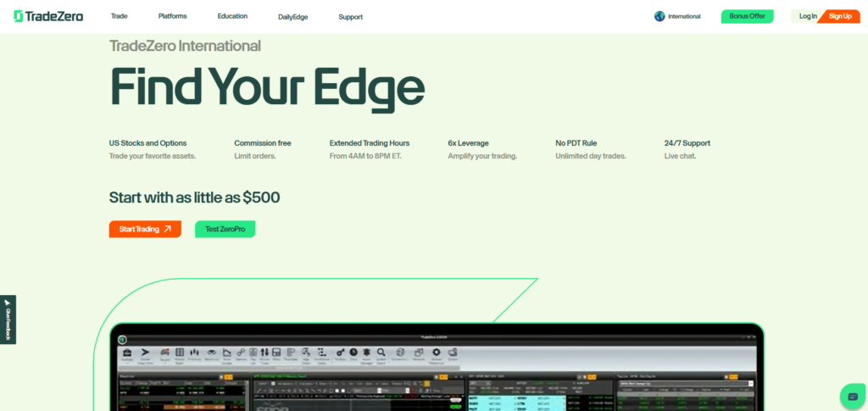The height and width of the screenshot is (411, 868).
Task: Open the Platforms menu
Action: [173, 16]
